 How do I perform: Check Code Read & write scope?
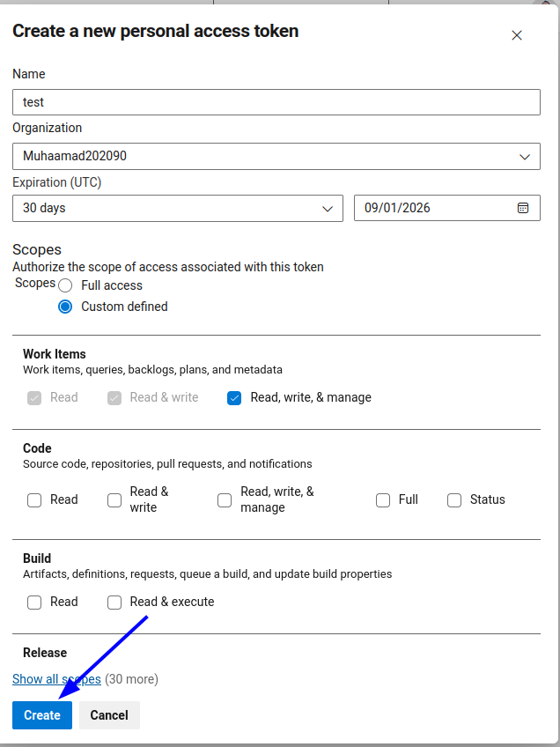point(114,499)
